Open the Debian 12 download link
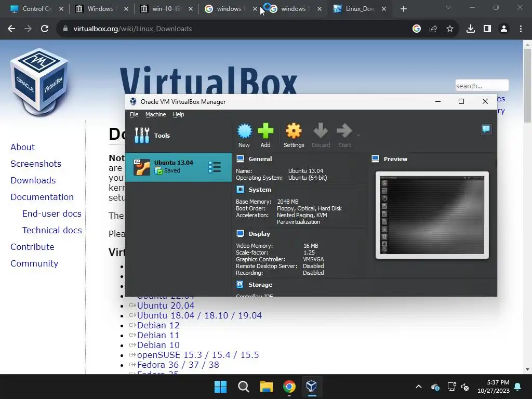The height and width of the screenshot is (399, 532). tap(158, 325)
